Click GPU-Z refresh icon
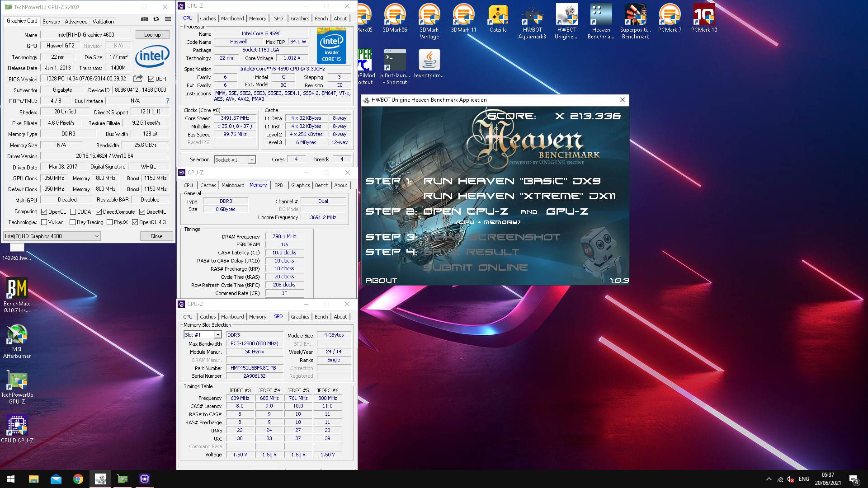The width and height of the screenshot is (868, 488). click(156, 19)
